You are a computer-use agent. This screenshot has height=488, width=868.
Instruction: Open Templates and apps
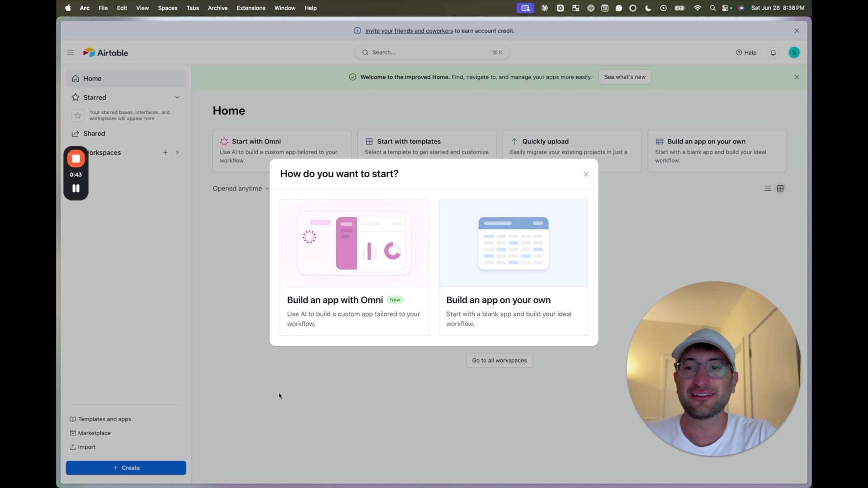tap(100, 419)
